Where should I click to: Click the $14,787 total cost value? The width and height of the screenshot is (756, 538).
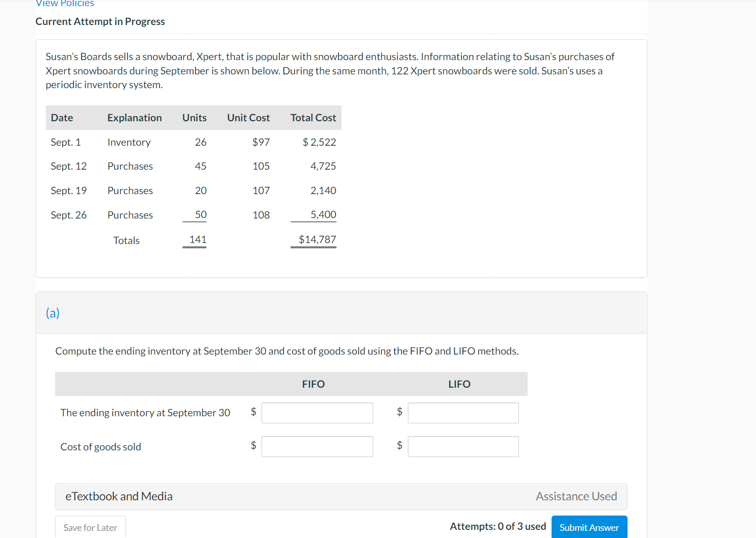[313, 239]
